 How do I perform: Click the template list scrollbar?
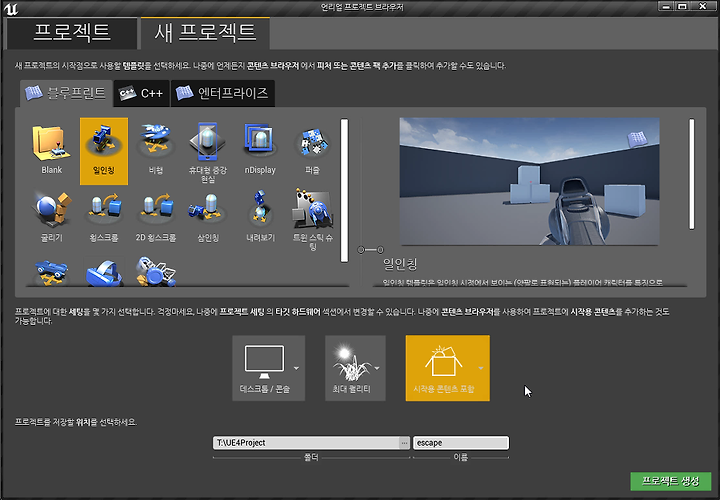[344, 191]
